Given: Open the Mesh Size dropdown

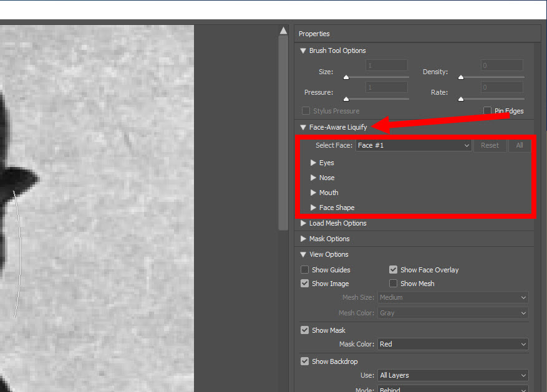Looking at the screenshot, I should [453, 297].
